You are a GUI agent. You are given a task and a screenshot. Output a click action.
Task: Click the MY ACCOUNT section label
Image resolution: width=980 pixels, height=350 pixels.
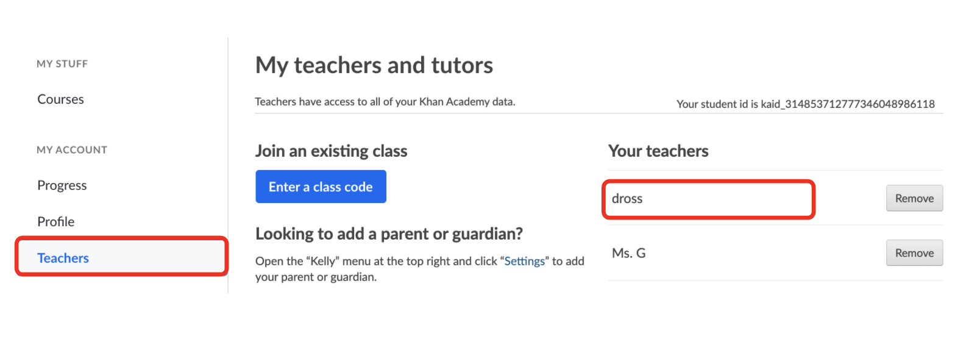coord(72,150)
